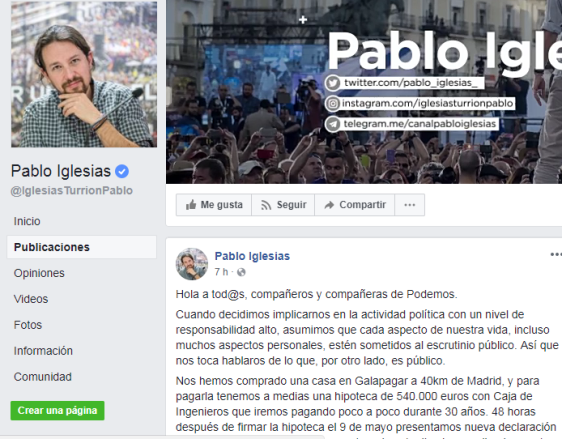The width and height of the screenshot is (562, 439).
Task: Click the post author name Pablo Iglesias
Action: 252,256
